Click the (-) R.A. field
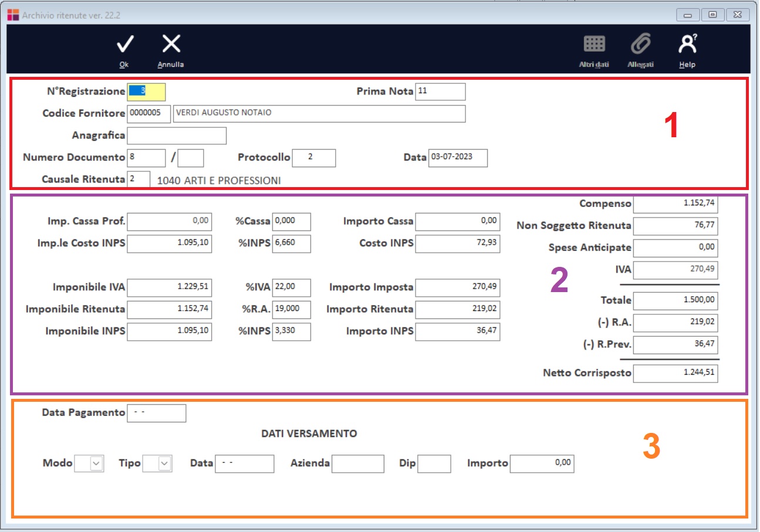760x532 pixels. (x=676, y=323)
